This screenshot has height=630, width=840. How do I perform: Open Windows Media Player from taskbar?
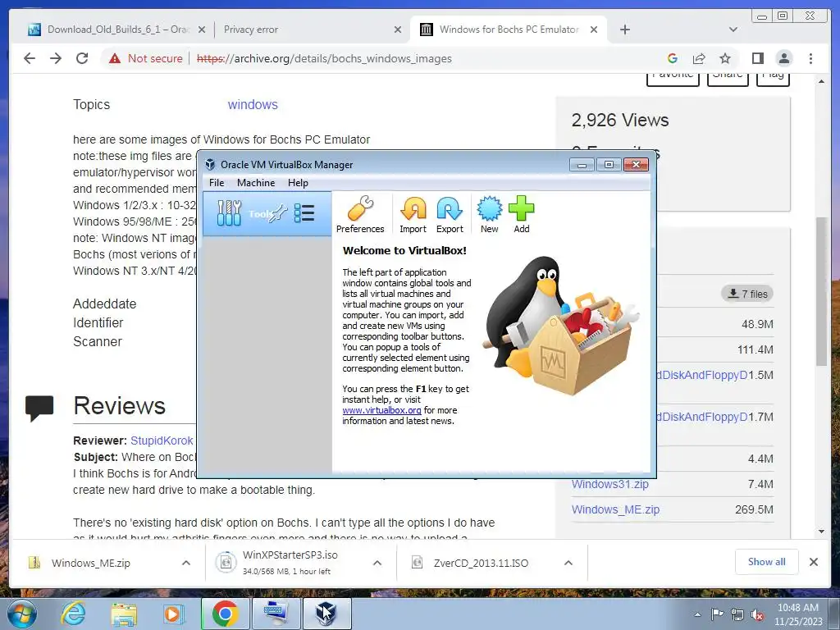pyautogui.click(x=173, y=614)
